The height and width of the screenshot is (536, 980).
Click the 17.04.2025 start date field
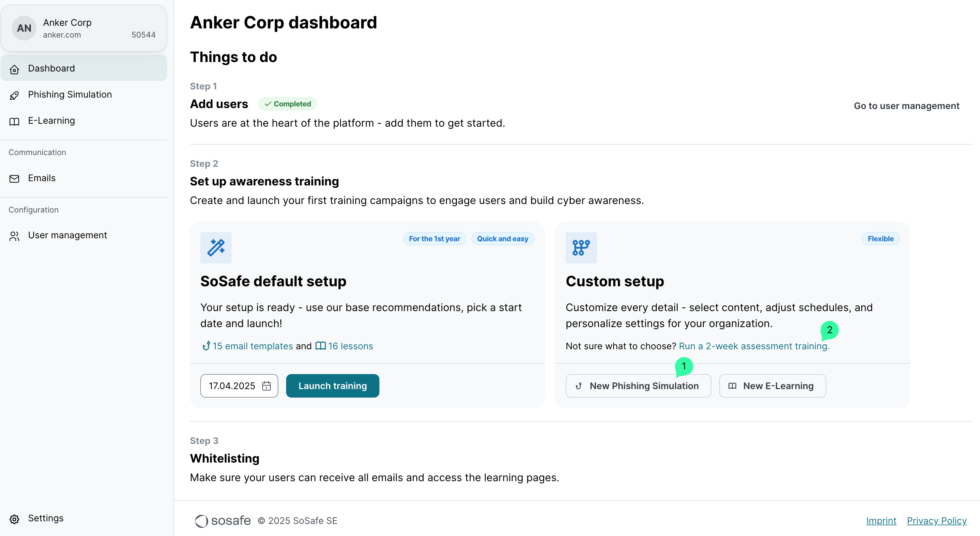coord(232,386)
